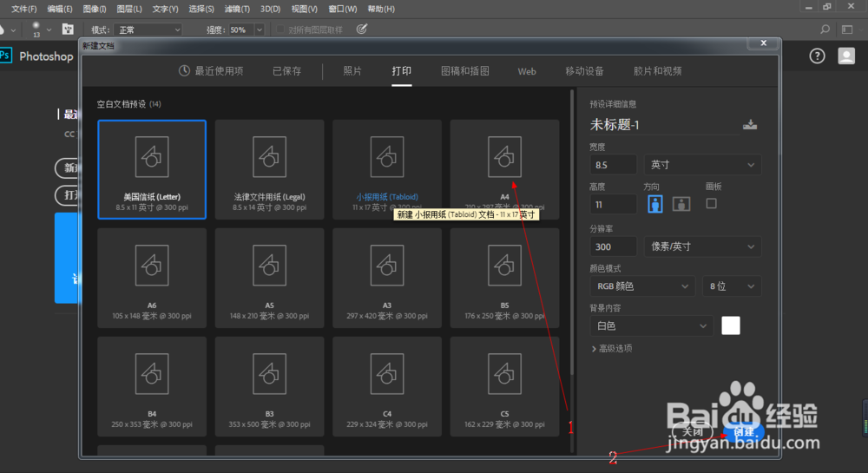This screenshot has width=868, height=473.
Task: Choose the A5 148 x 210 preset icon
Action: 270,266
